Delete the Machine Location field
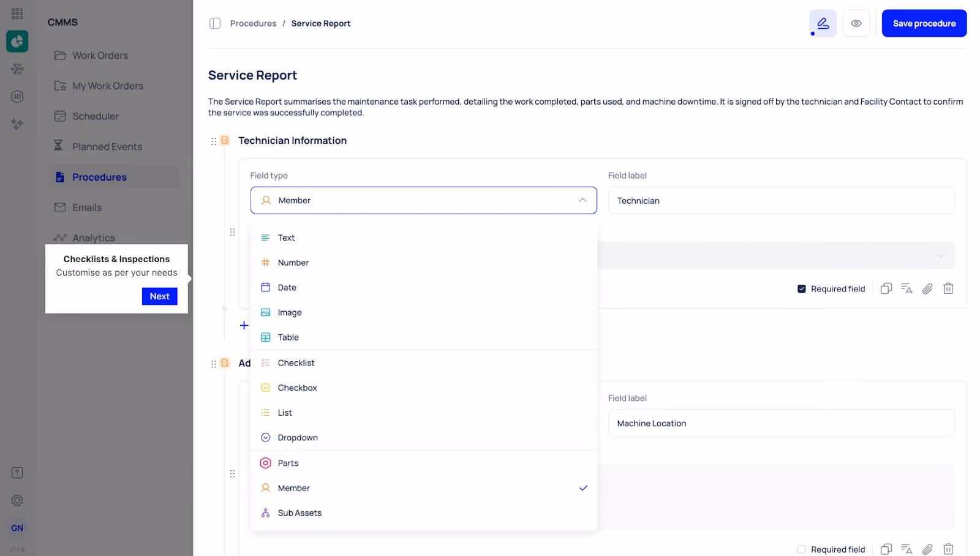 (x=948, y=549)
